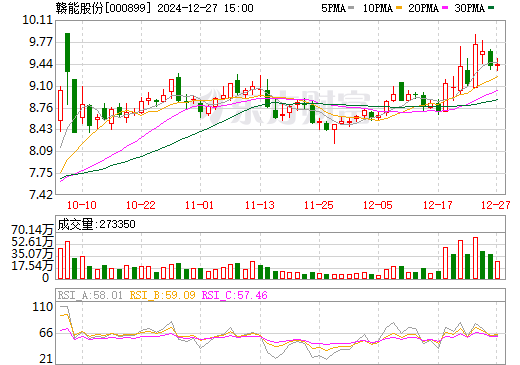Click the RSI_B:59.09 indicator label
The image size is (520, 365).
(162, 295)
